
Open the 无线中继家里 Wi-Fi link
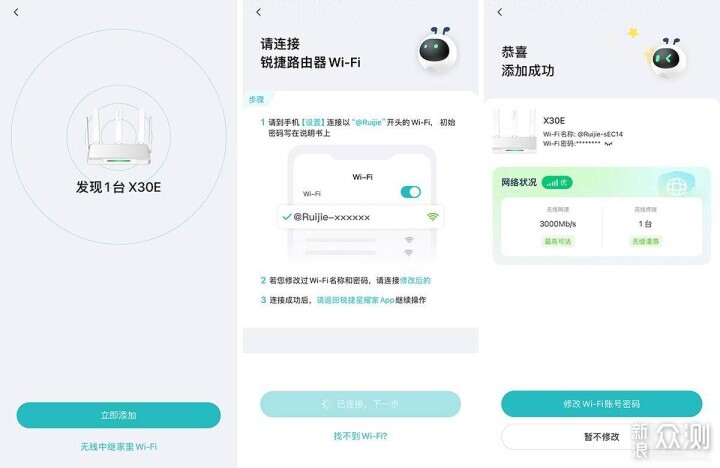[118, 446]
